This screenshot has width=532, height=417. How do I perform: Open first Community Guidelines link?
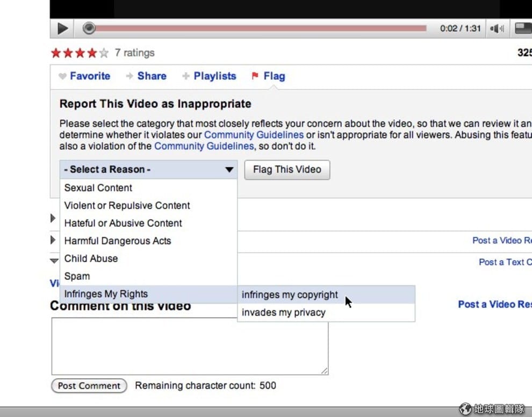pyautogui.click(x=254, y=135)
